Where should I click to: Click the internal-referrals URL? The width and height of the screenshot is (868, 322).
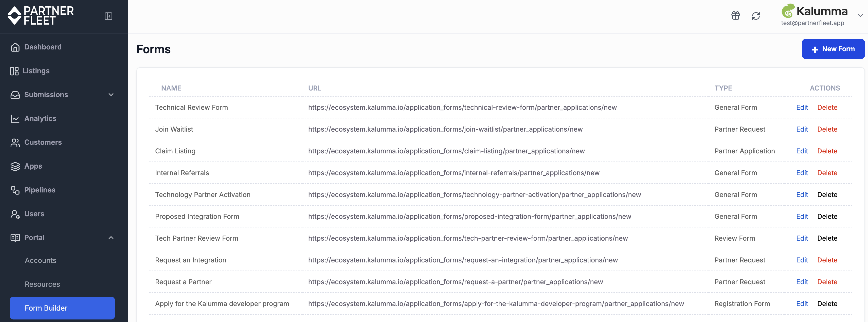click(454, 173)
